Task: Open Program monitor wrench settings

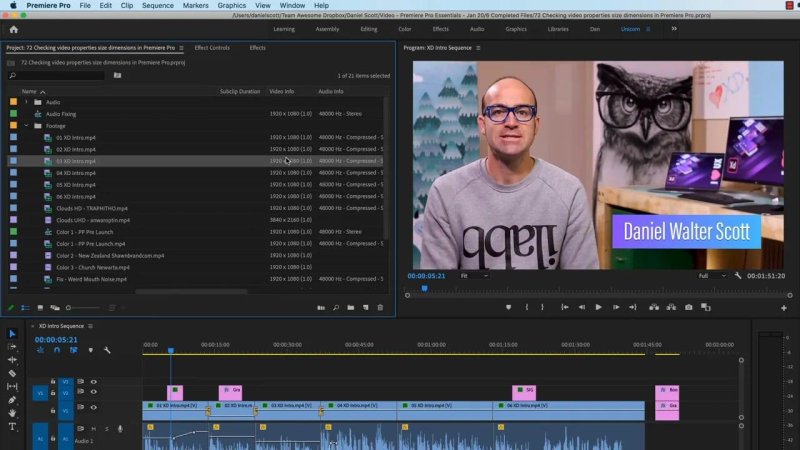Action: 738,276
